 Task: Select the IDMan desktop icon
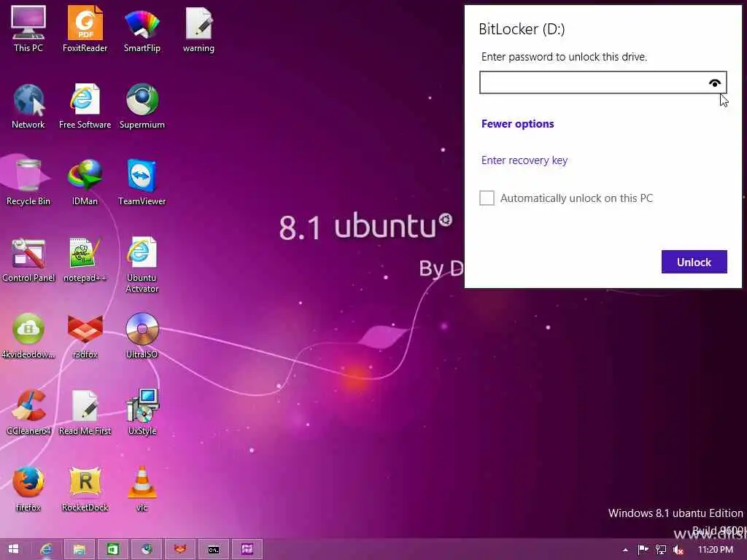[85, 182]
